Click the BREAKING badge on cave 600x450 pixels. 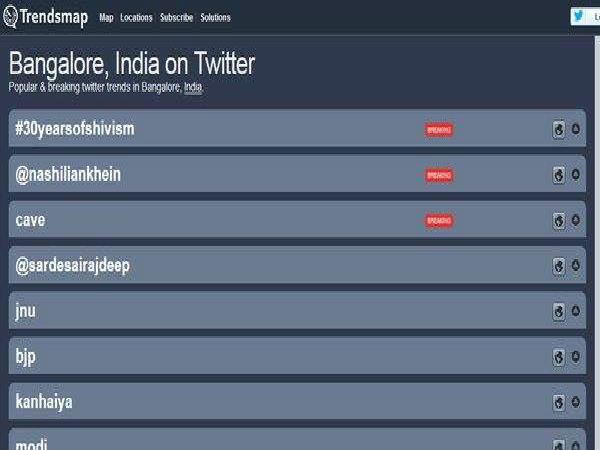(439, 220)
